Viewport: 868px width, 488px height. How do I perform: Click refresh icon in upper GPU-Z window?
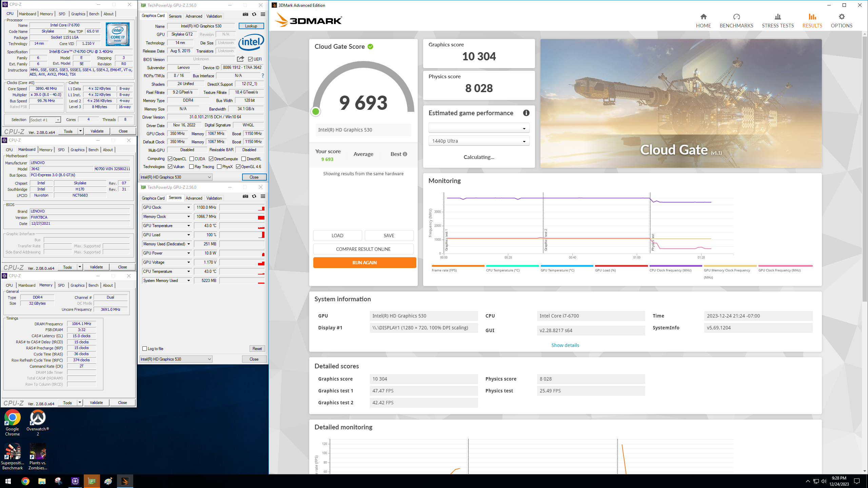tap(254, 14)
